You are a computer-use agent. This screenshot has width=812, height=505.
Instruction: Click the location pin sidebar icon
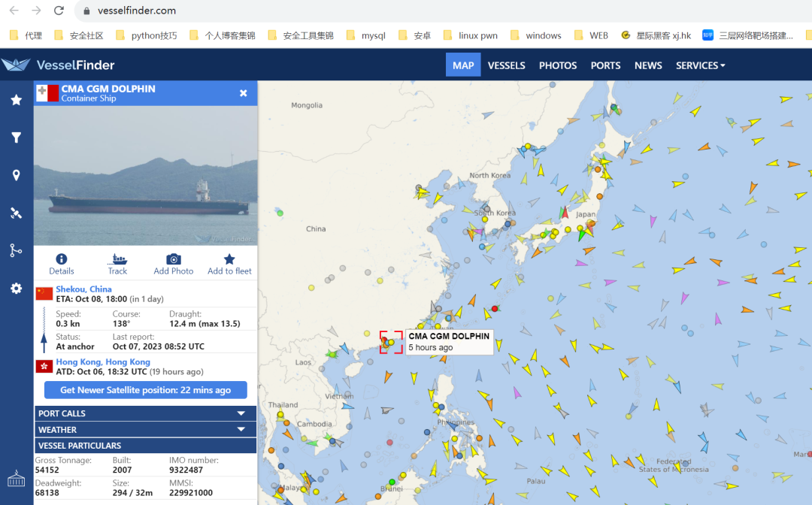click(x=17, y=175)
